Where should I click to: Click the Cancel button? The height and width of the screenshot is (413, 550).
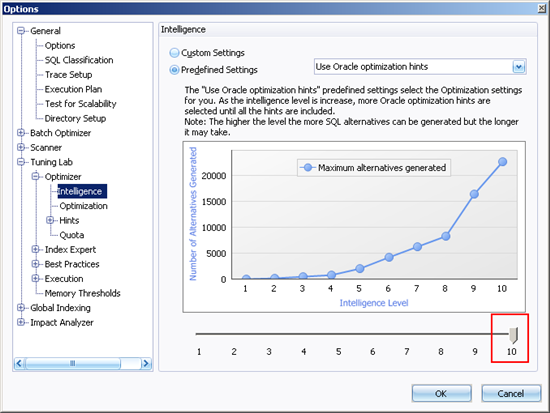(x=511, y=394)
